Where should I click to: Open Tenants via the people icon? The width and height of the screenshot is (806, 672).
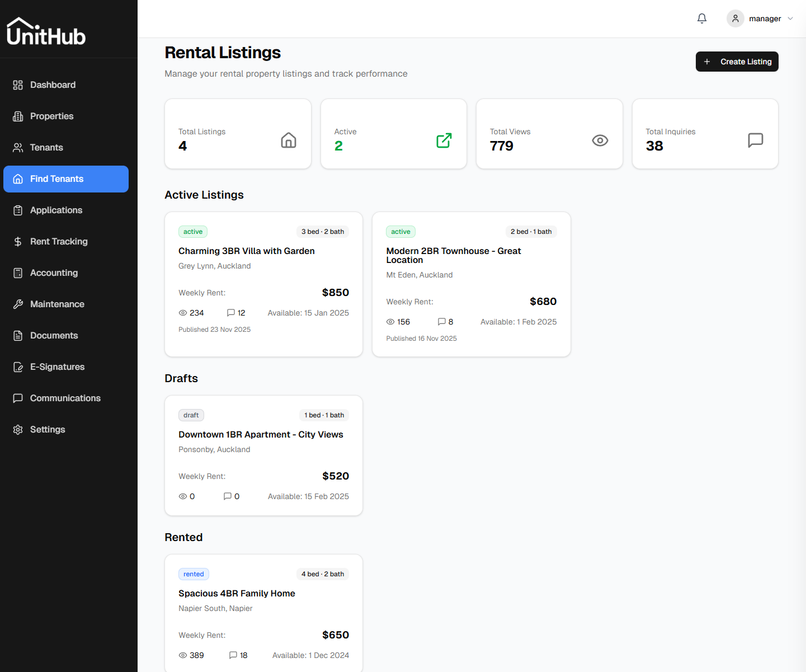[18, 147]
